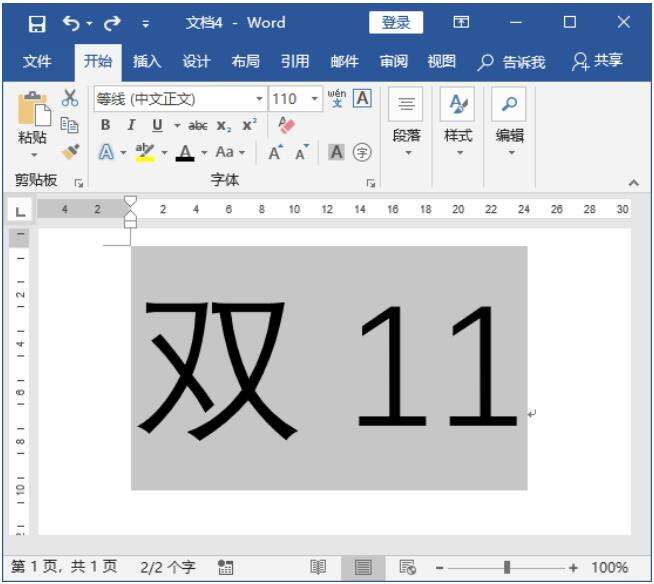The width and height of the screenshot is (654, 584).
Task: Activate the Format Painter brush
Action: (70, 152)
